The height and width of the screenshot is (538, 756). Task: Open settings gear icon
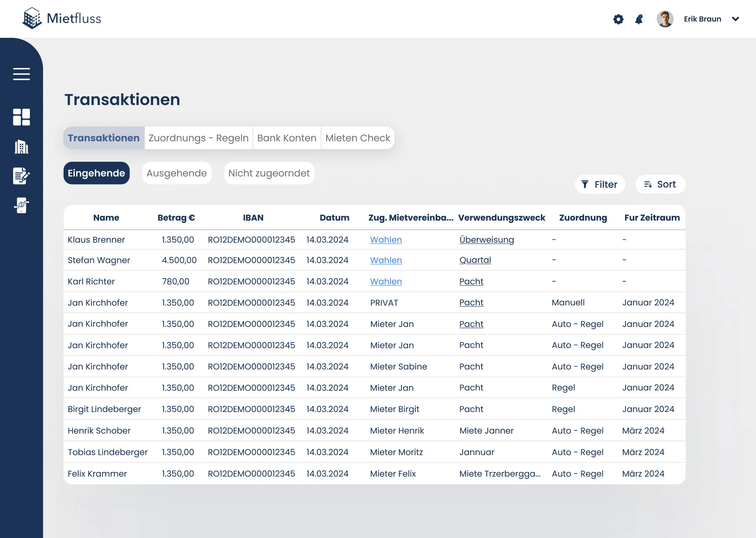coord(618,19)
